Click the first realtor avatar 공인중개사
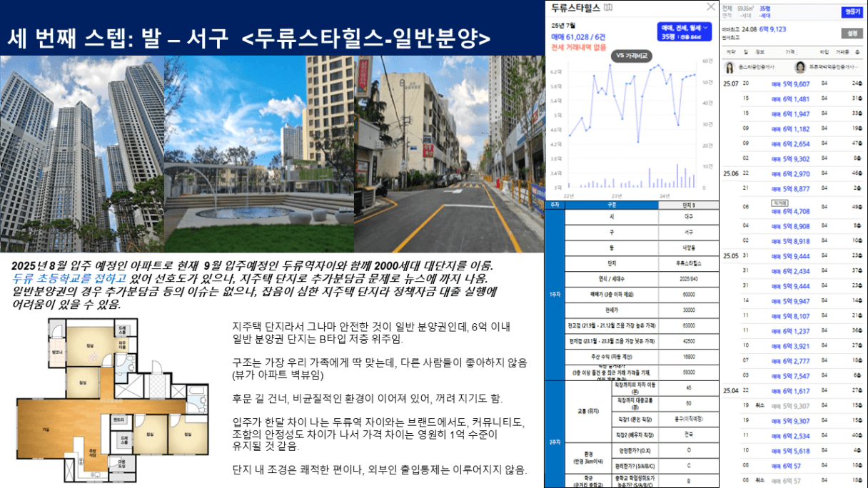Viewport: 868px width, 488px height. click(731, 67)
